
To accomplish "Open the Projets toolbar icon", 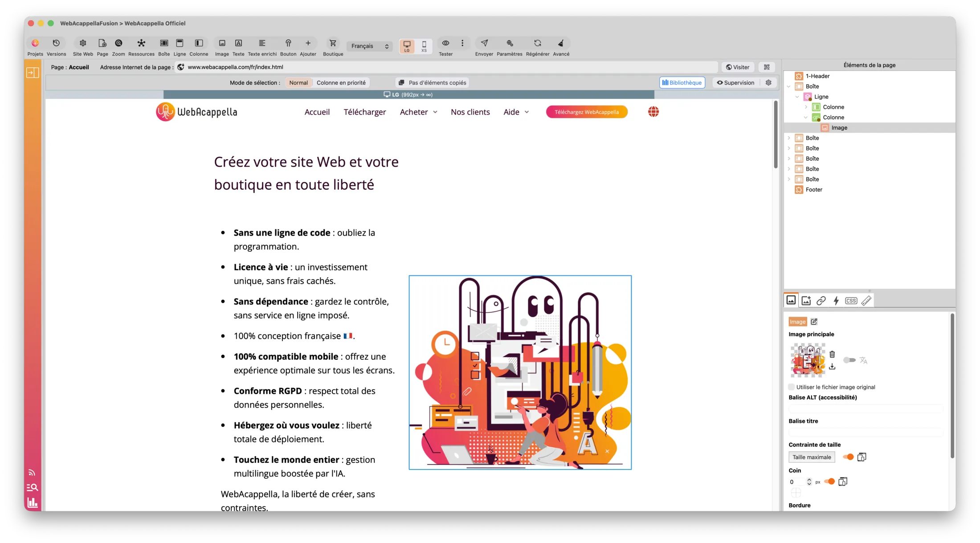I will point(35,43).
